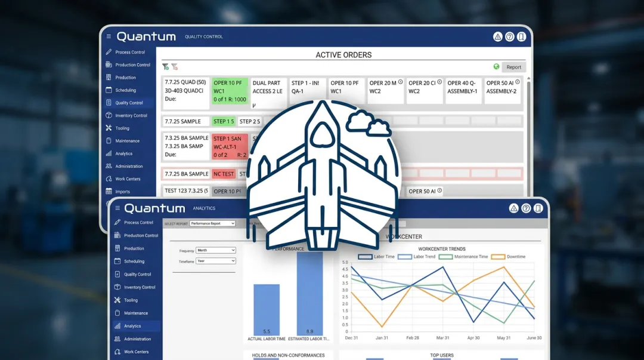Image resolution: width=644 pixels, height=360 pixels.
Task: Click Scheduling calendar icon in Quality Control sidebar
Action: click(109, 90)
